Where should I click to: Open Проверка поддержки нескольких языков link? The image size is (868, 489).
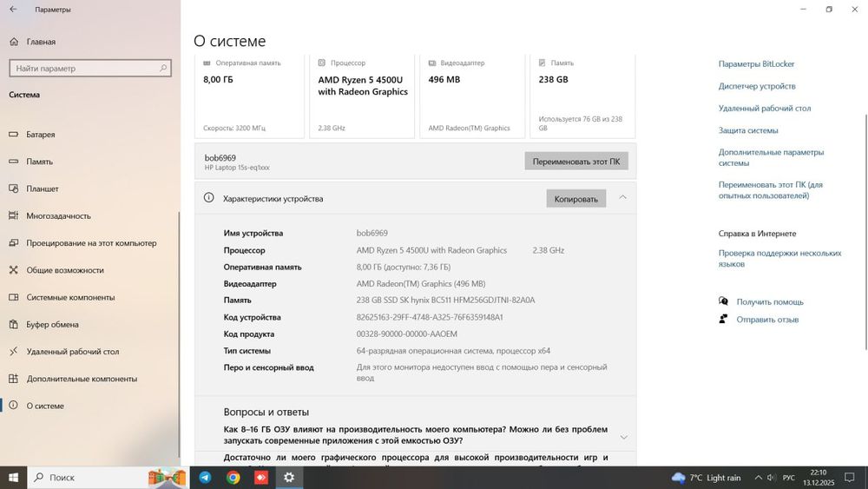pyautogui.click(x=779, y=259)
